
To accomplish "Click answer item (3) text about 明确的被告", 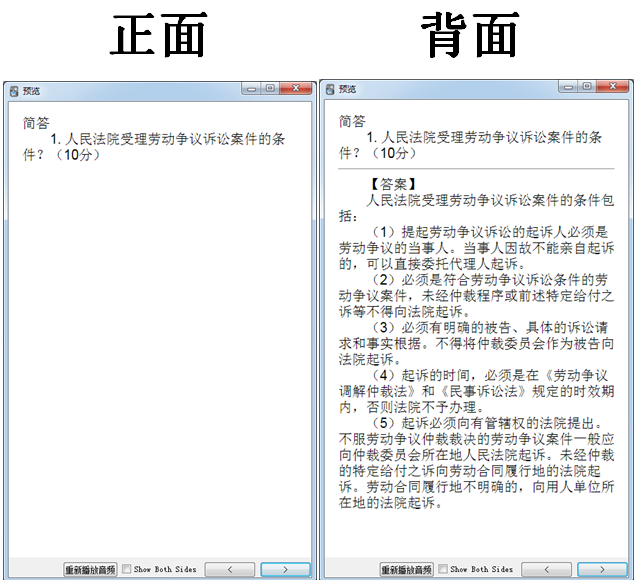I will pyautogui.click(x=476, y=344).
